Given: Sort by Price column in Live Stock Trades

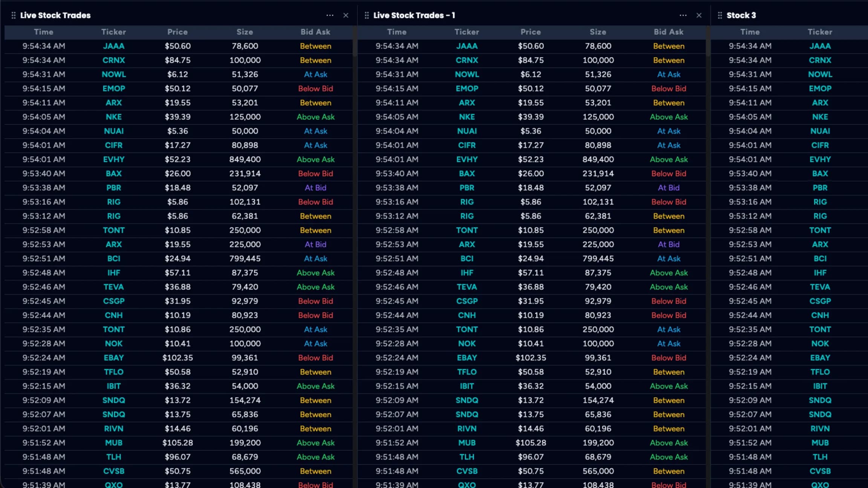Looking at the screenshot, I should pos(177,32).
